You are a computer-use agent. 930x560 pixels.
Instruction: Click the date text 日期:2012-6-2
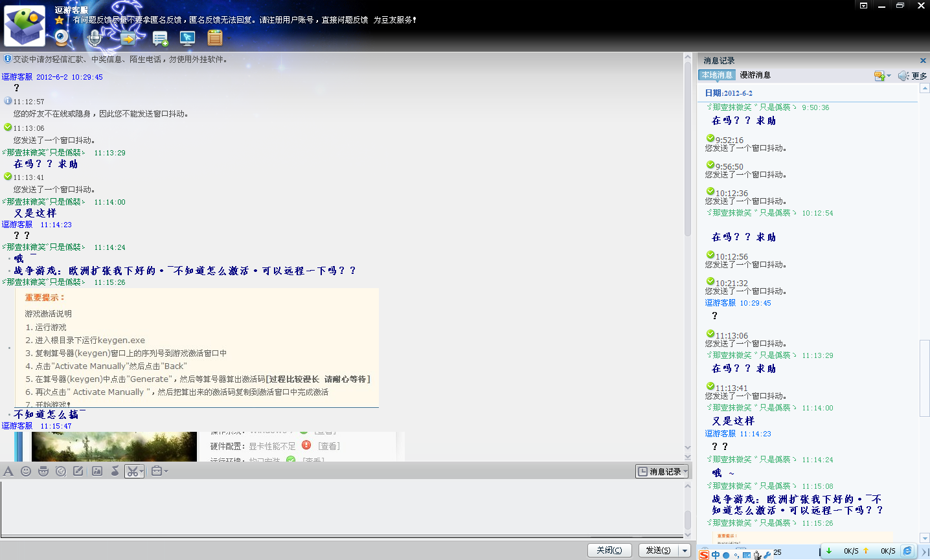click(x=729, y=93)
